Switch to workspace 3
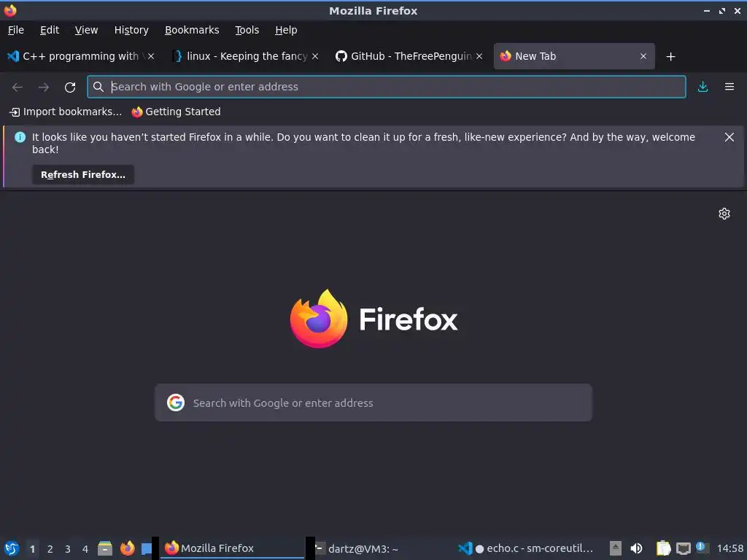This screenshot has height=560, width=747. [x=68, y=549]
